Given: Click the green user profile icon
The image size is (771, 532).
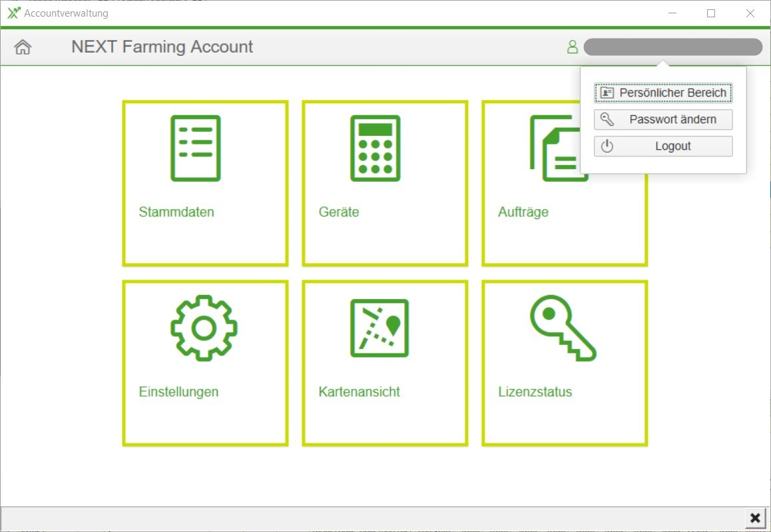Looking at the screenshot, I should click(572, 47).
